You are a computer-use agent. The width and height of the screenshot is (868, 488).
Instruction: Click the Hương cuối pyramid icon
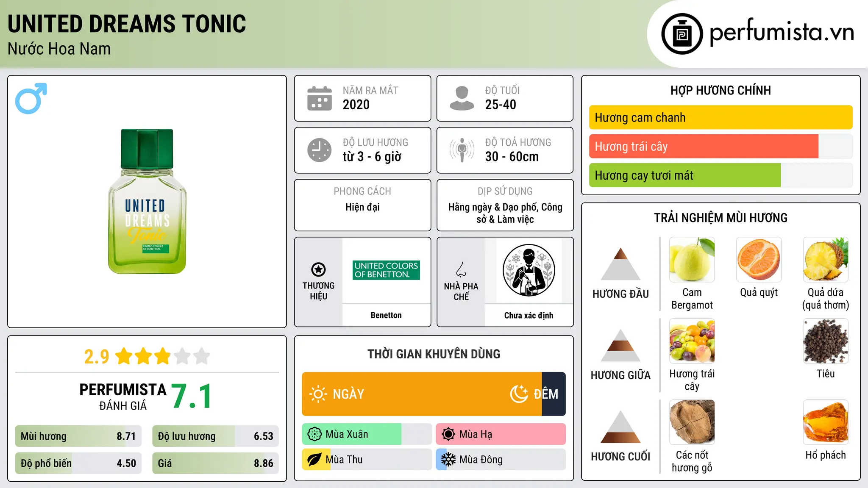point(620,426)
